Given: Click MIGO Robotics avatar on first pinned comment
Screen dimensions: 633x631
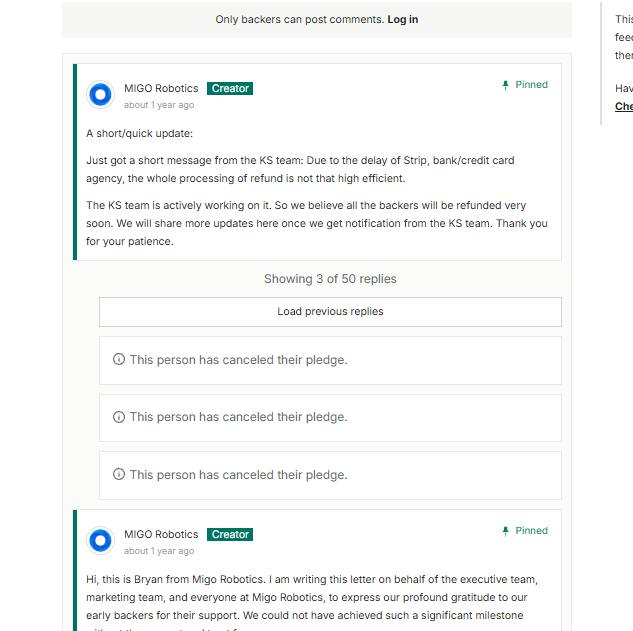Looking at the screenshot, I should [101, 95].
